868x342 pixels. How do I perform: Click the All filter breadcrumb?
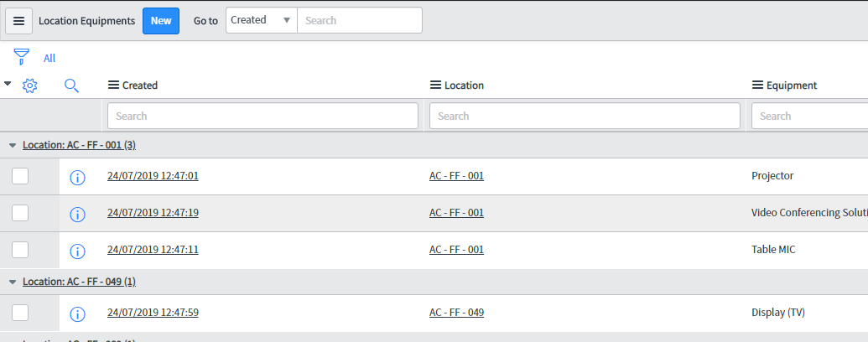pyautogui.click(x=49, y=59)
